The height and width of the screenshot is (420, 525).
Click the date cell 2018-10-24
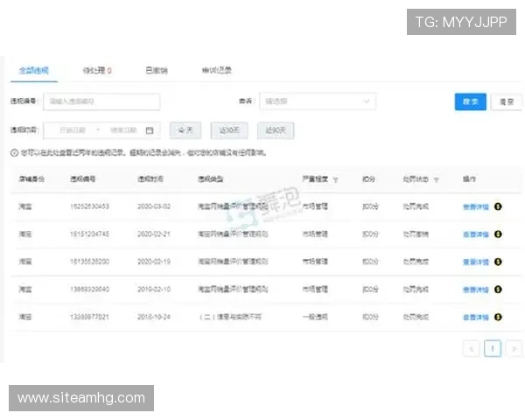click(154, 317)
